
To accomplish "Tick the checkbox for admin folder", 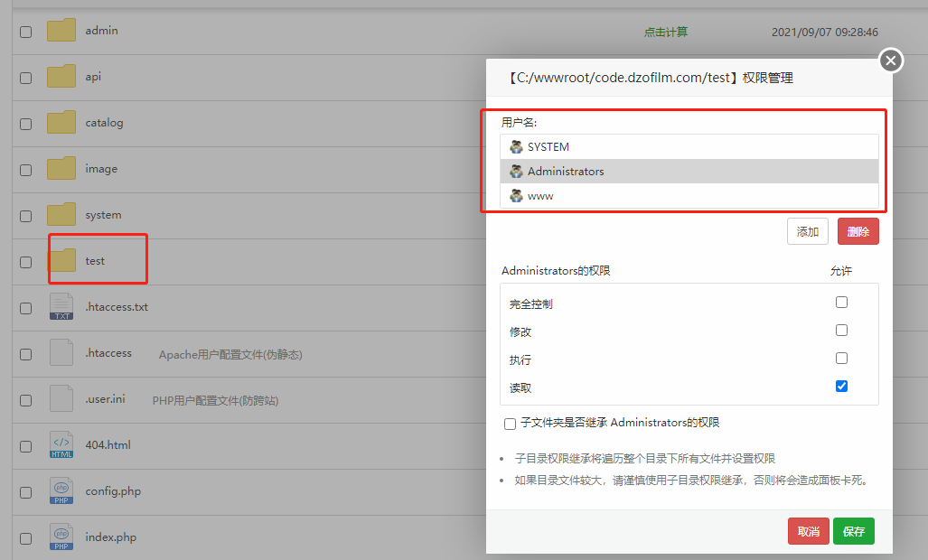I will [26, 32].
